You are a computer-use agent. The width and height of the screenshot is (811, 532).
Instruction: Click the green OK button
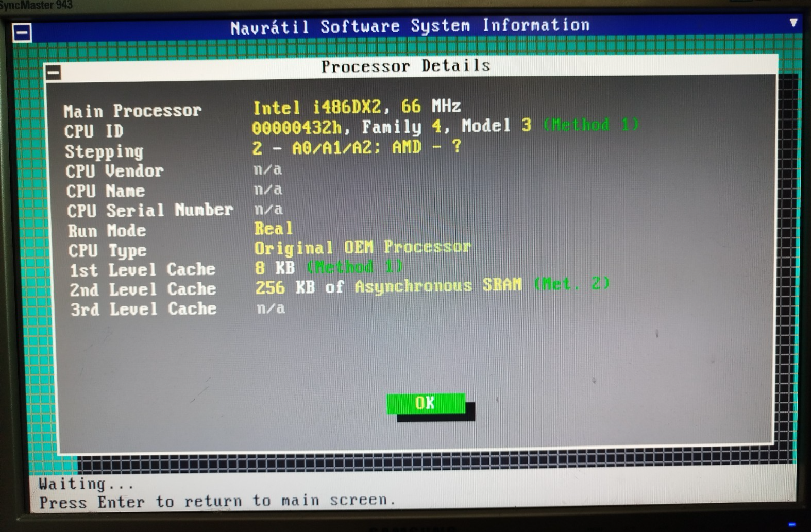click(x=426, y=403)
